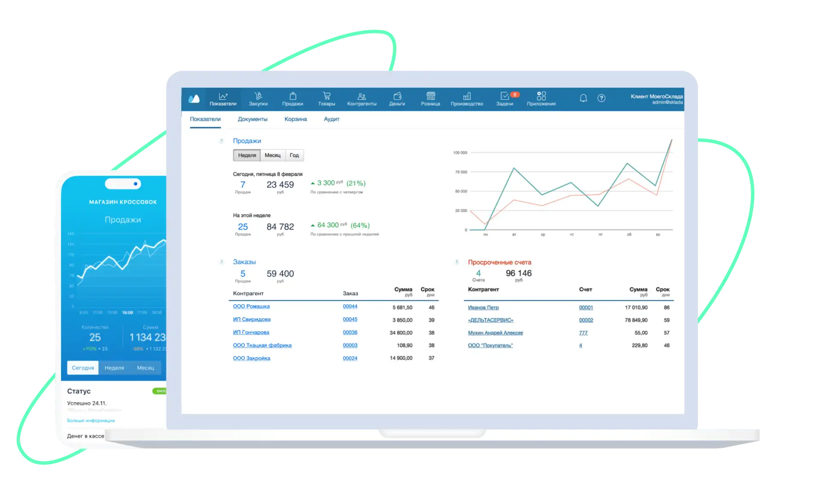Click the notifications bell icon
The image size is (822, 504).
(583, 98)
